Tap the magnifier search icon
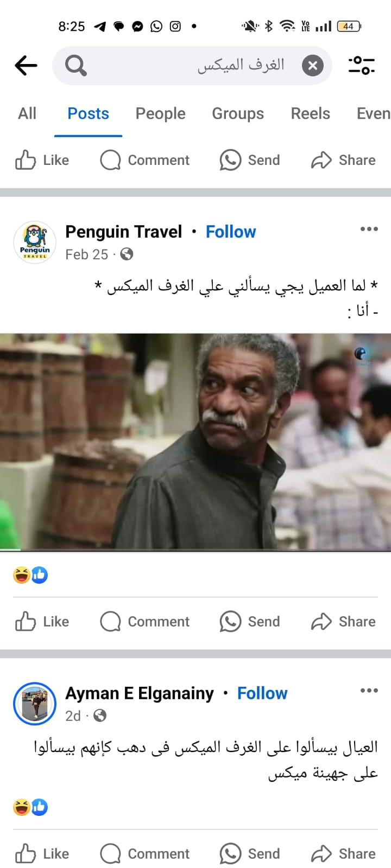The height and width of the screenshot is (868, 391). tap(75, 66)
